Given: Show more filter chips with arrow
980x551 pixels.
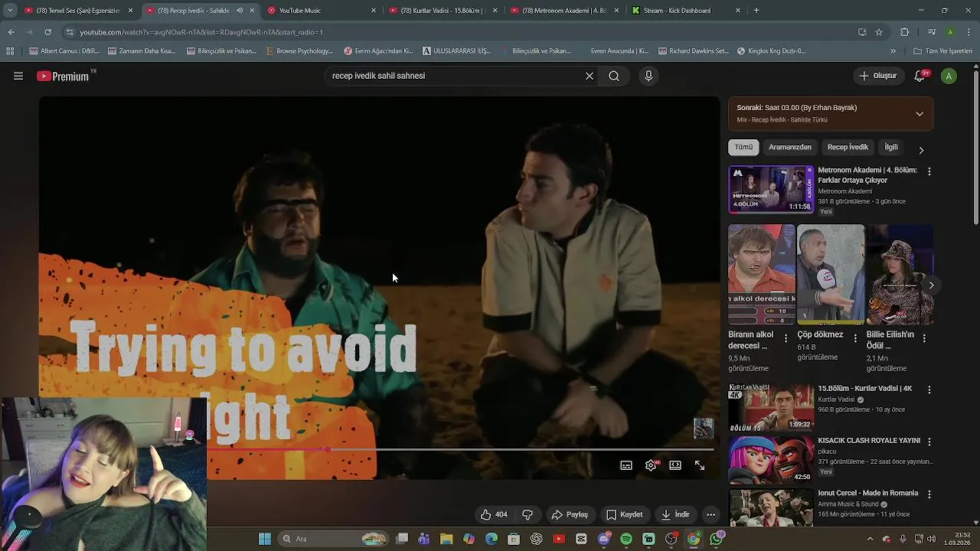Looking at the screenshot, I should pos(921,150).
